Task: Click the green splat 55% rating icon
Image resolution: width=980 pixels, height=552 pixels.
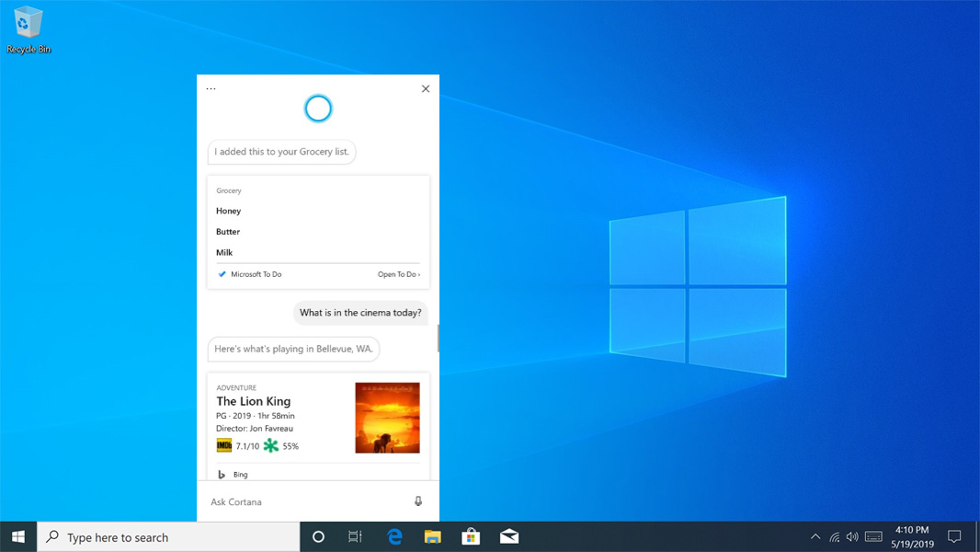Action: click(x=270, y=445)
